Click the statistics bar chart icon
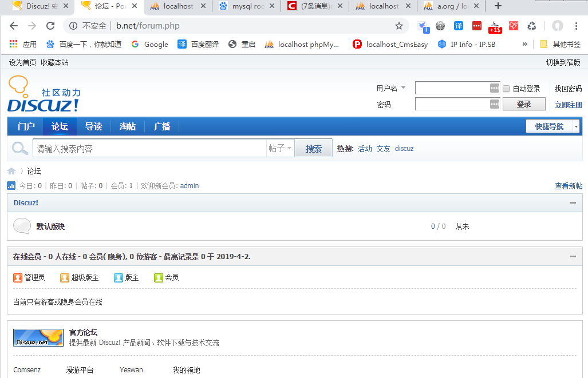The height and width of the screenshot is (378, 588). (x=11, y=185)
